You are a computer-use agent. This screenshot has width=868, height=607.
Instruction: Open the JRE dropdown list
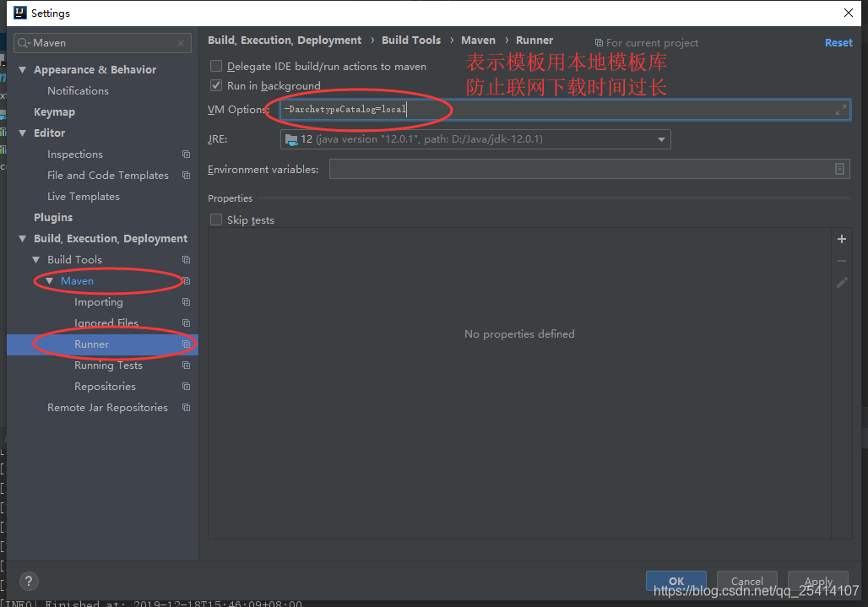[661, 139]
